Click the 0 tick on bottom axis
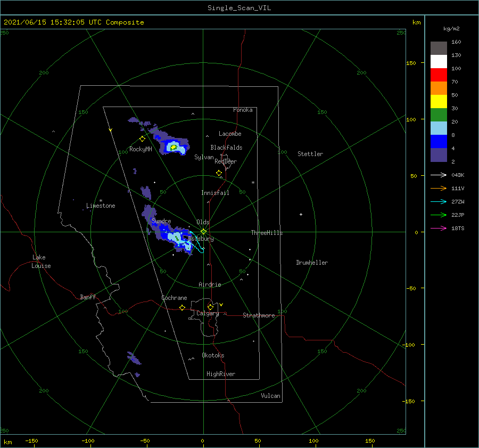Viewport: 479px width, 448px height. tap(202, 441)
